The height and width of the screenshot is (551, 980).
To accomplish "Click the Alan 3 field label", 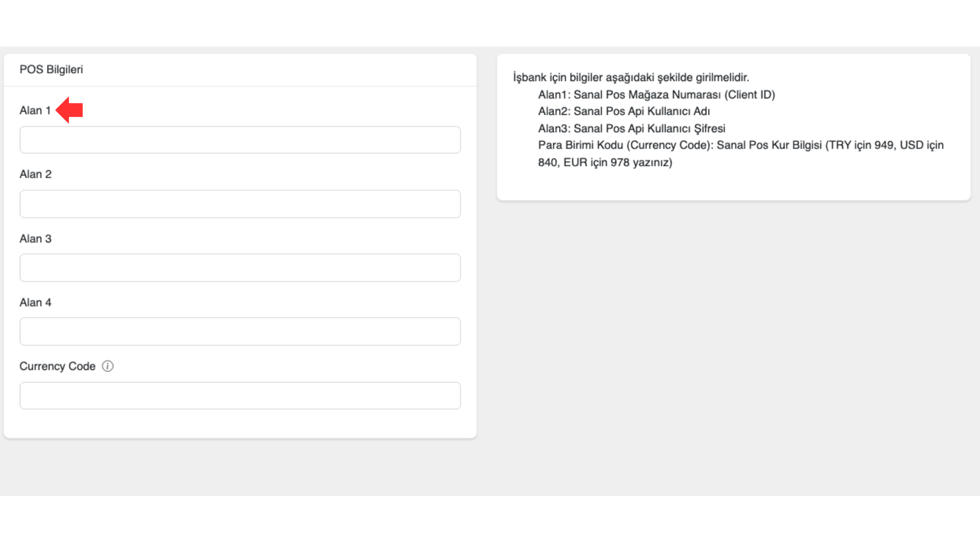I will tap(35, 239).
